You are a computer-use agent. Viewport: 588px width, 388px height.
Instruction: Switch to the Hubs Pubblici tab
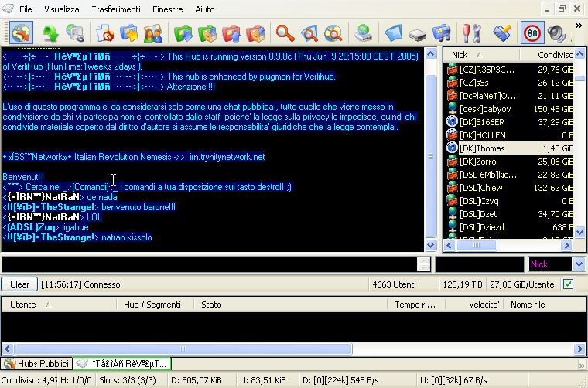37,363
